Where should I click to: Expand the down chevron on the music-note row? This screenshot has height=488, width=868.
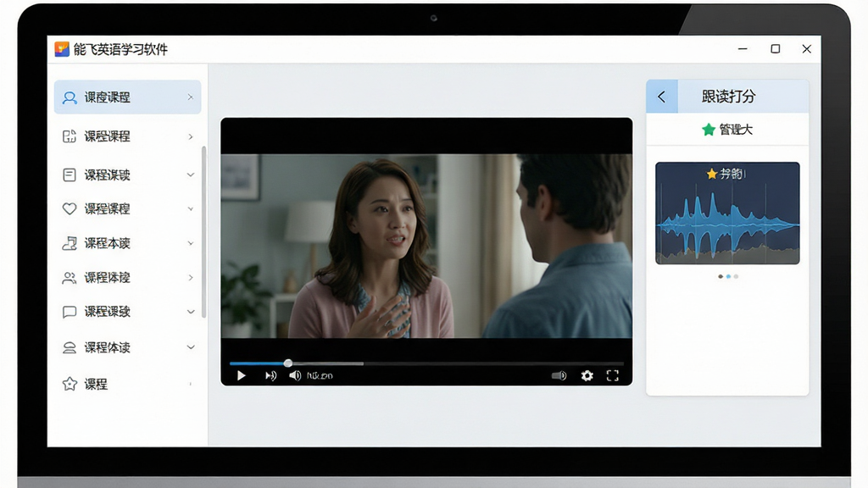(x=191, y=243)
